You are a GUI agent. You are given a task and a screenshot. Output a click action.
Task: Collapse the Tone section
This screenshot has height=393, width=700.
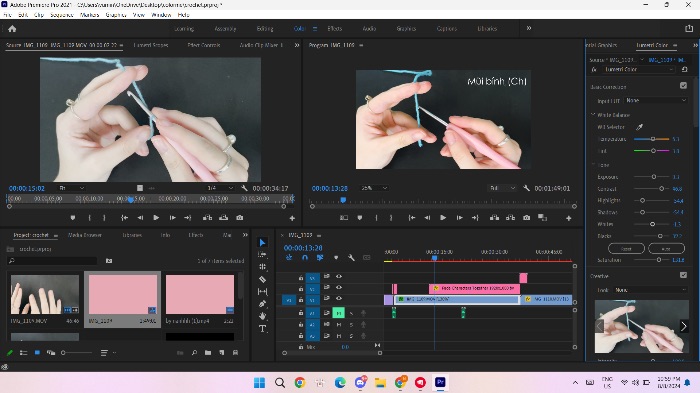click(593, 165)
